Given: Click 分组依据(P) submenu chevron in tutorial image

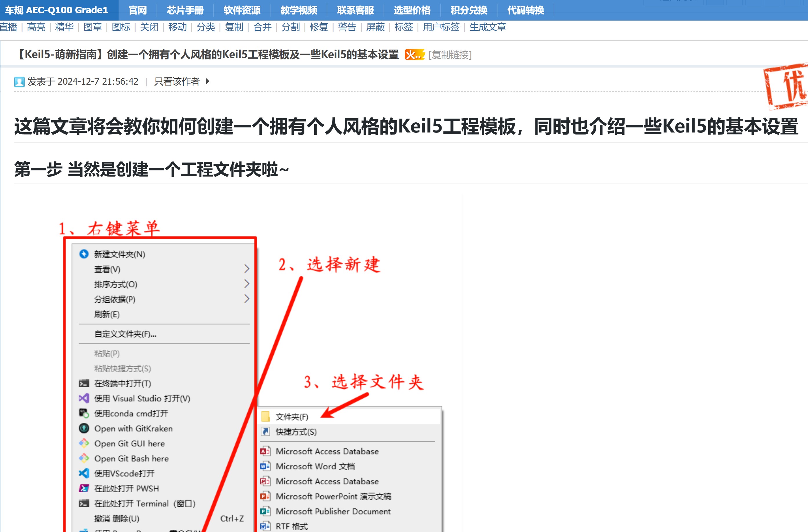Looking at the screenshot, I should click(x=247, y=299).
